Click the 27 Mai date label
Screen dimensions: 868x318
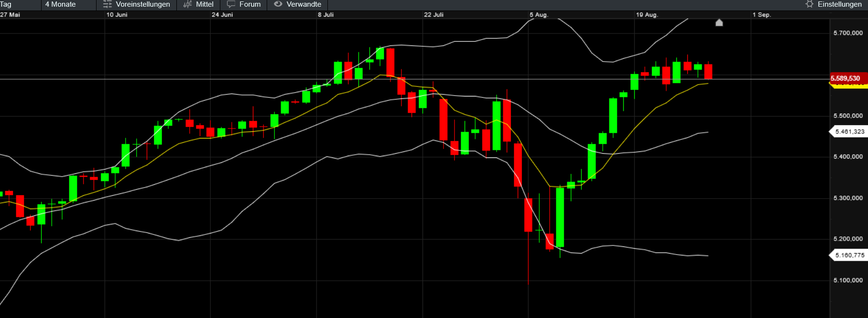pos(10,15)
